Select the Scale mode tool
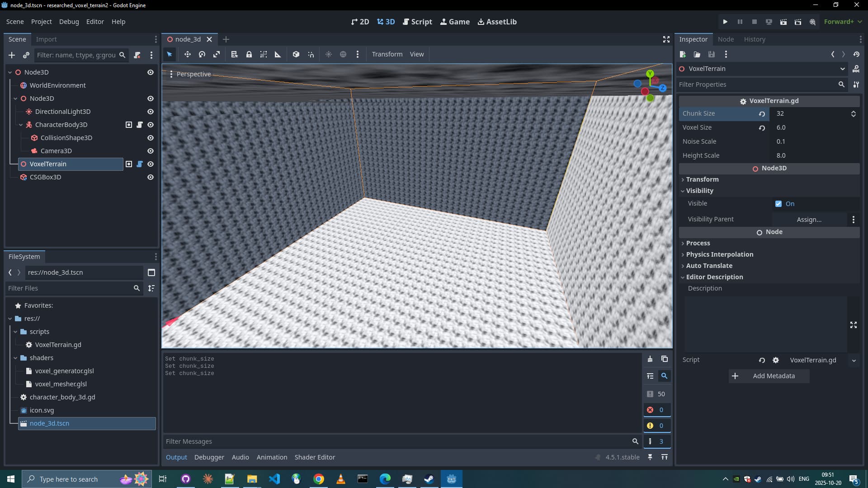The width and height of the screenshot is (868, 488). click(217, 54)
